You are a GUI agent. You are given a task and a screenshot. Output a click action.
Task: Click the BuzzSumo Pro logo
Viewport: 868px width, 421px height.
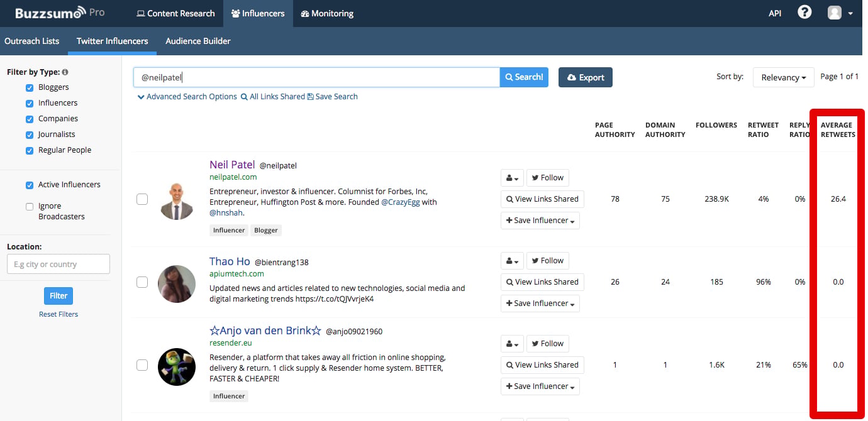click(60, 13)
